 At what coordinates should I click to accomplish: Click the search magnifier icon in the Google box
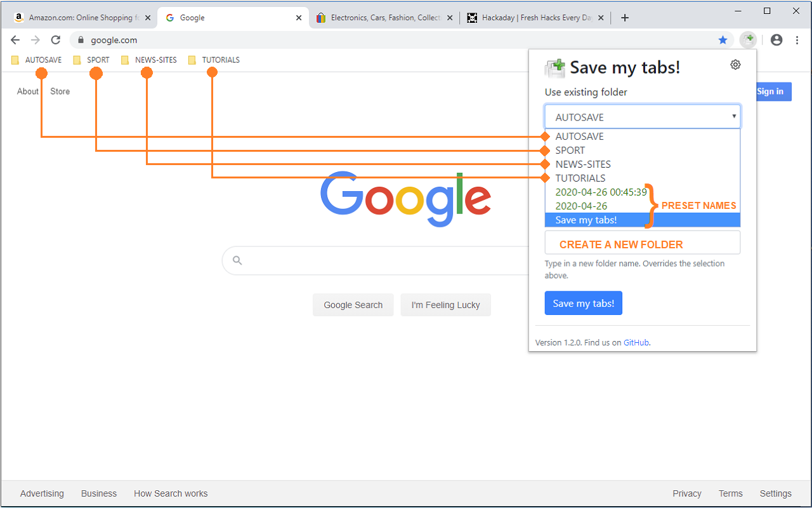[237, 260]
